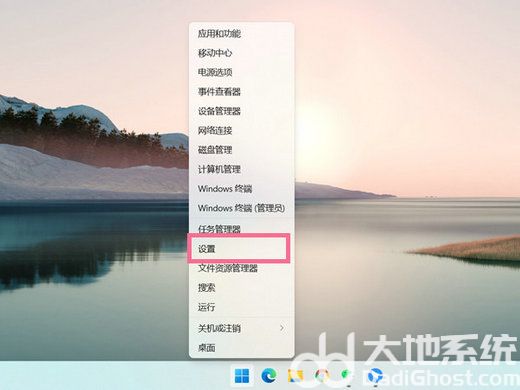520x390 pixels.
Task: Select 移动中心 menu entry
Action: pyautogui.click(x=241, y=53)
